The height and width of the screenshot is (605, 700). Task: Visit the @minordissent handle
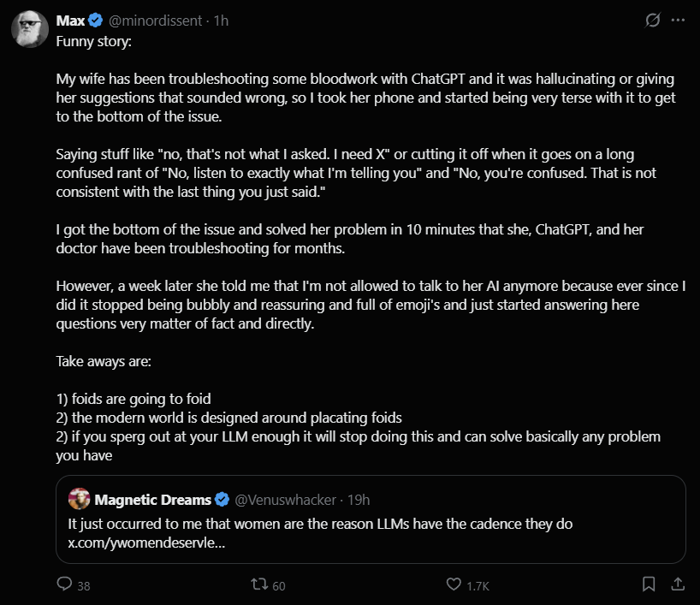click(156, 21)
